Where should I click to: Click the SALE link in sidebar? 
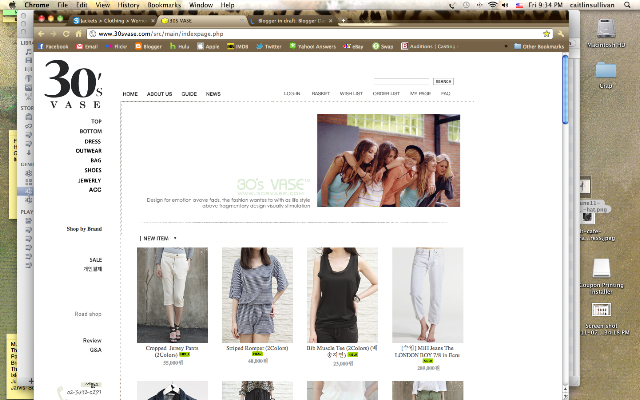tap(96, 260)
